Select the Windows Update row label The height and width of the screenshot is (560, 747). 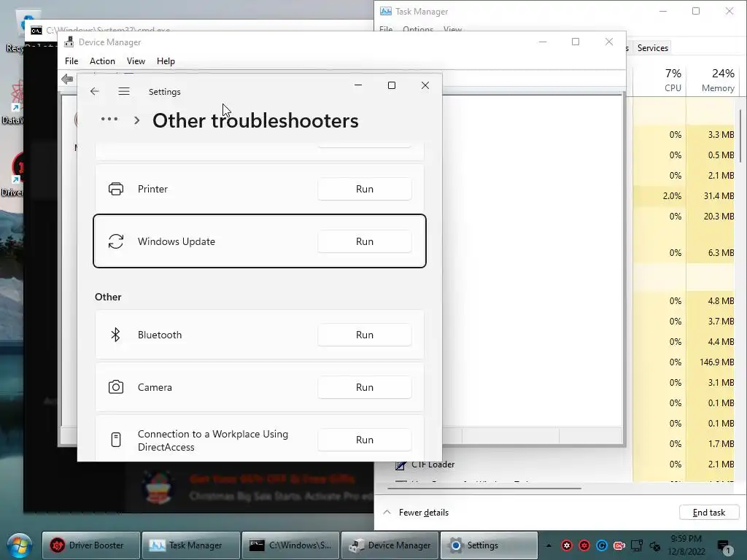pos(177,241)
